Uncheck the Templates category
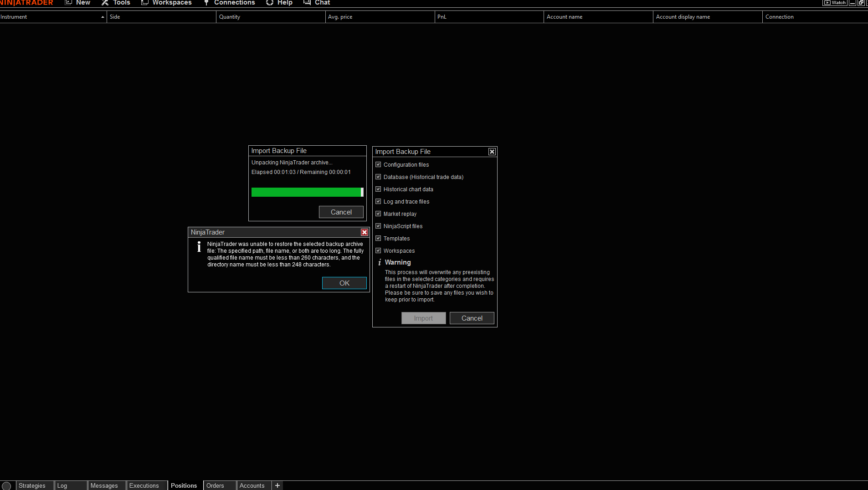 click(379, 238)
